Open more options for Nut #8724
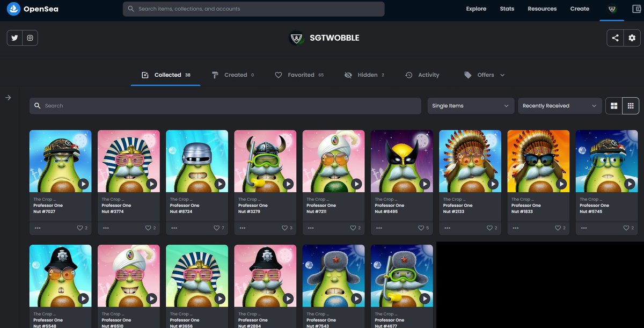The height and width of the screenshot is (328, 644). pos(174,228)
